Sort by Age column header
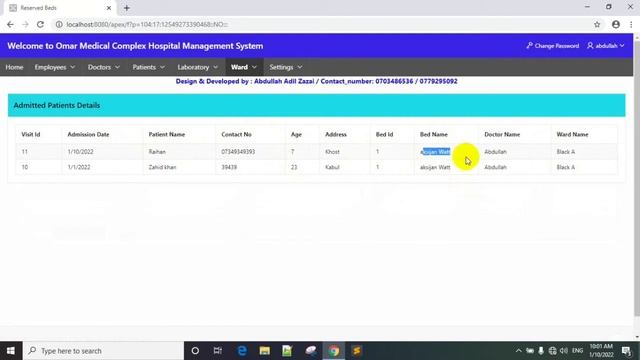640x360 pixels. 296,134
